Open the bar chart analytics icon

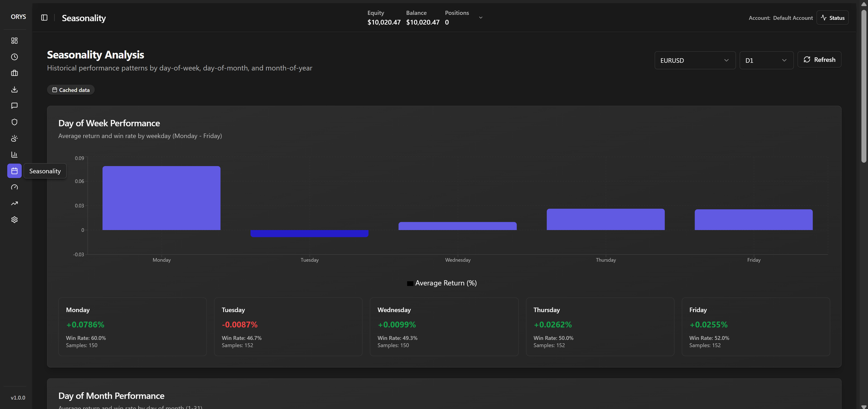(14, 154)
